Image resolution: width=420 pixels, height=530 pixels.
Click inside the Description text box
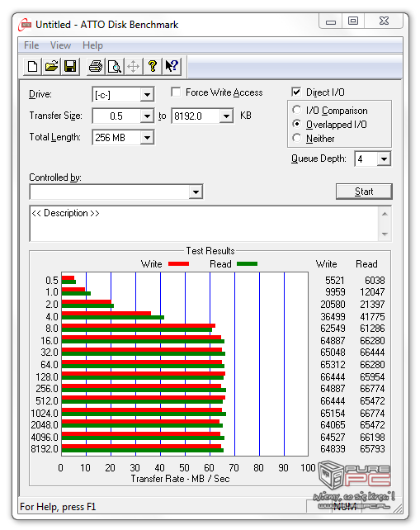[x=204, y=224]
